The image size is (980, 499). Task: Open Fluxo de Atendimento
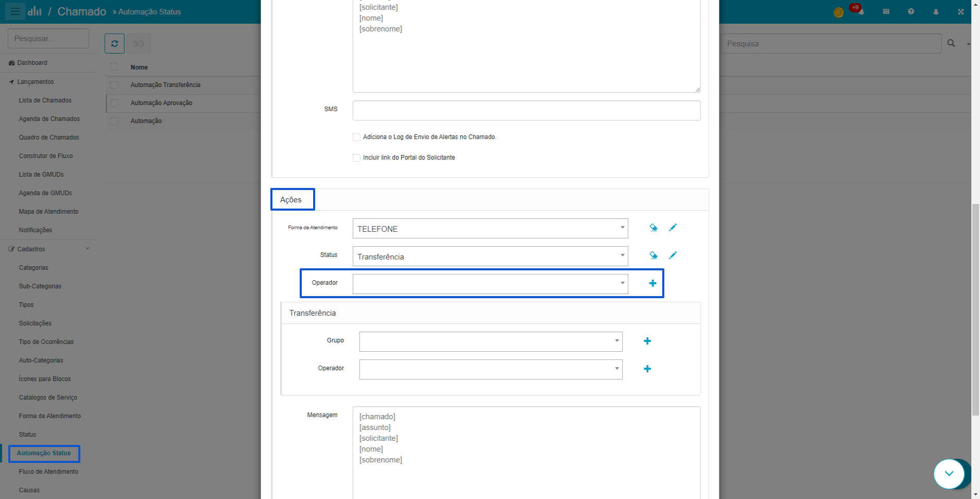point(48,472)
